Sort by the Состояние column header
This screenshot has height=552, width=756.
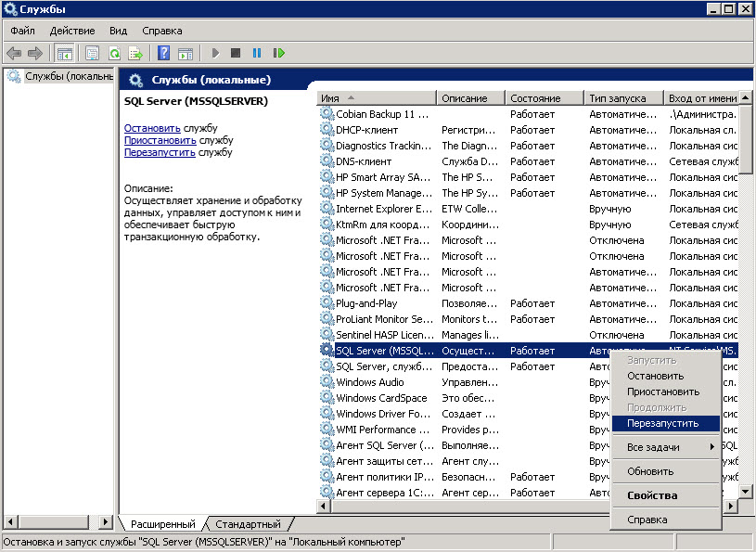(x=545, y=97)
